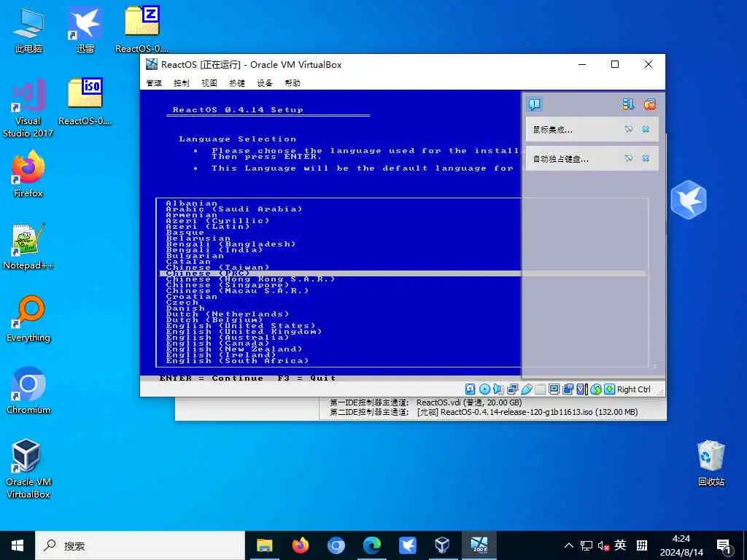Viewport: 747px width, 560px height.
Task: Click don't-show-again icon on 自动独占键盘 notification
Action: coord(628,158)
